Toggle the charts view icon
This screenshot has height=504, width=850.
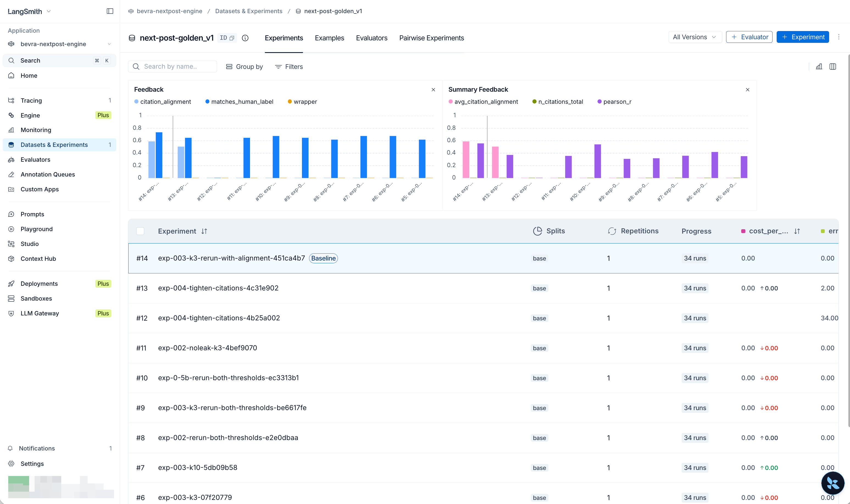pos(819,66)
